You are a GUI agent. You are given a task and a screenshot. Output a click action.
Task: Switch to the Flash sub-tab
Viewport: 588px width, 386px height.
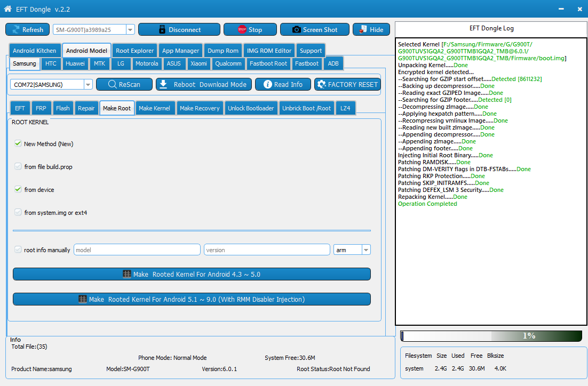click(x=62, y=108)
